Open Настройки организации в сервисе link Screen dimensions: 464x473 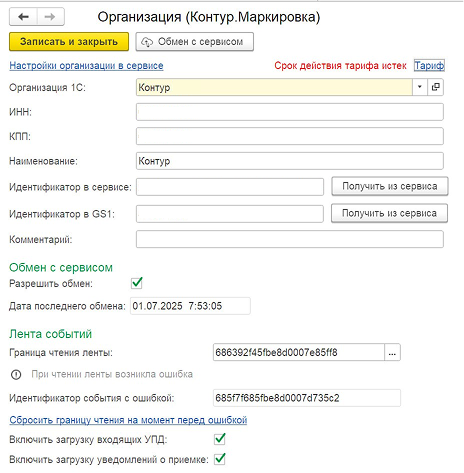pyautogui.click(x=86, y=66)
